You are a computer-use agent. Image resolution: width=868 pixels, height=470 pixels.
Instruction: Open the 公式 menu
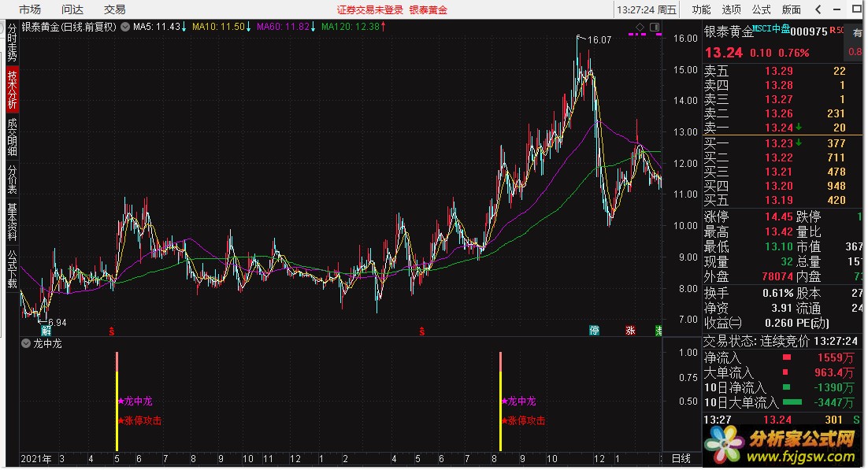(761, 9)
